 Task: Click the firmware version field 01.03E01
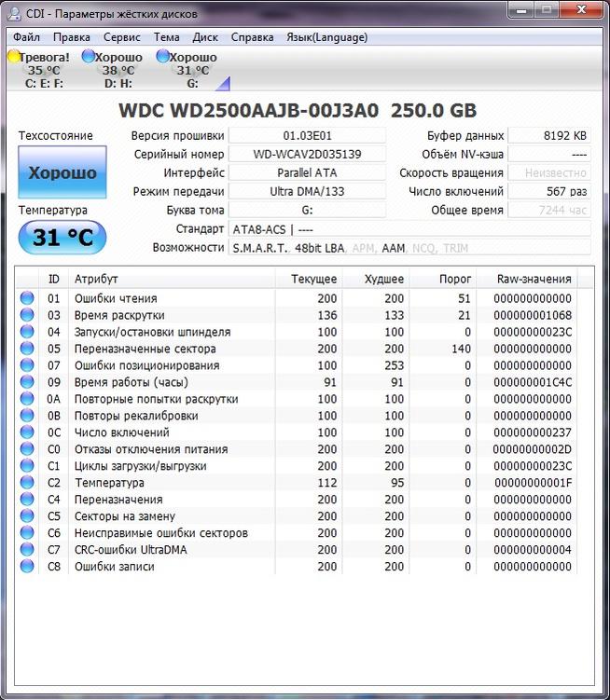[x=307, y=136]
